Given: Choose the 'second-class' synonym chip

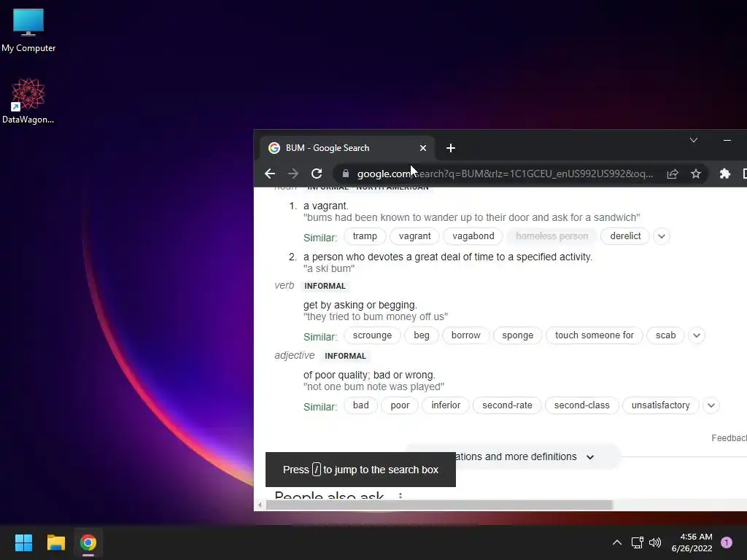Looking at the screenshot, I should click(x=581, y=405).
